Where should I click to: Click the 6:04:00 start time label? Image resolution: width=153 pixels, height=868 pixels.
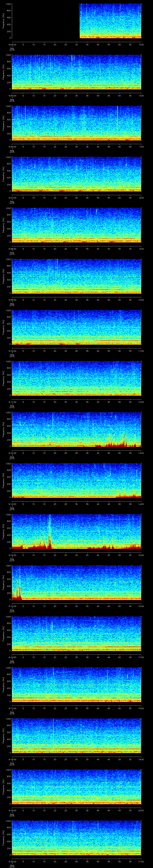pyautogui.click(x=12, y=44)
